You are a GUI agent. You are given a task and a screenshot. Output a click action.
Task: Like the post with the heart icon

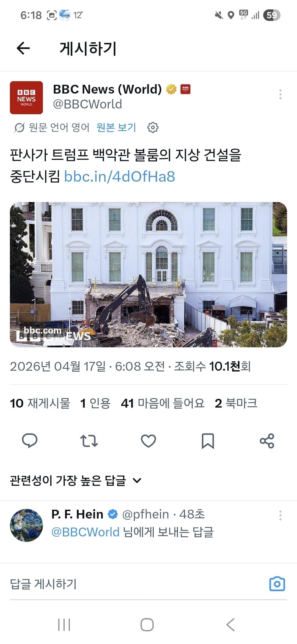(x=148, y=441)
